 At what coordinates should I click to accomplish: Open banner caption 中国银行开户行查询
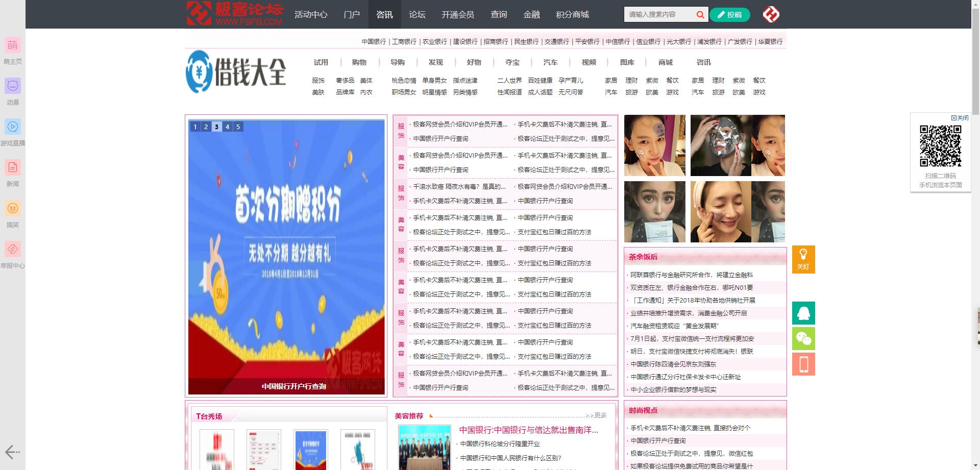click(294, 386)
